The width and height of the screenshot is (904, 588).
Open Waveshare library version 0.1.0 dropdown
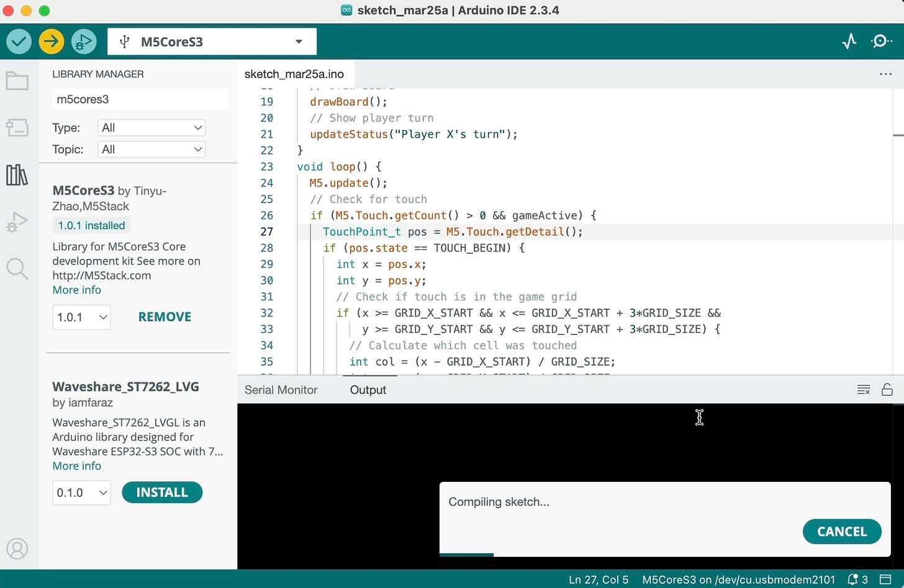coord(81,492)
